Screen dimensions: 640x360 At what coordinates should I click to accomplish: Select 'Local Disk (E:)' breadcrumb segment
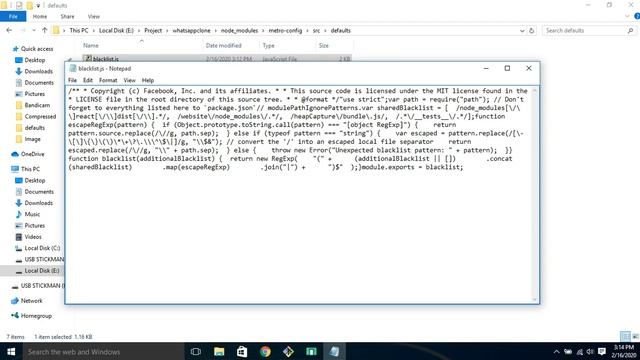click(x=116, y=31)
